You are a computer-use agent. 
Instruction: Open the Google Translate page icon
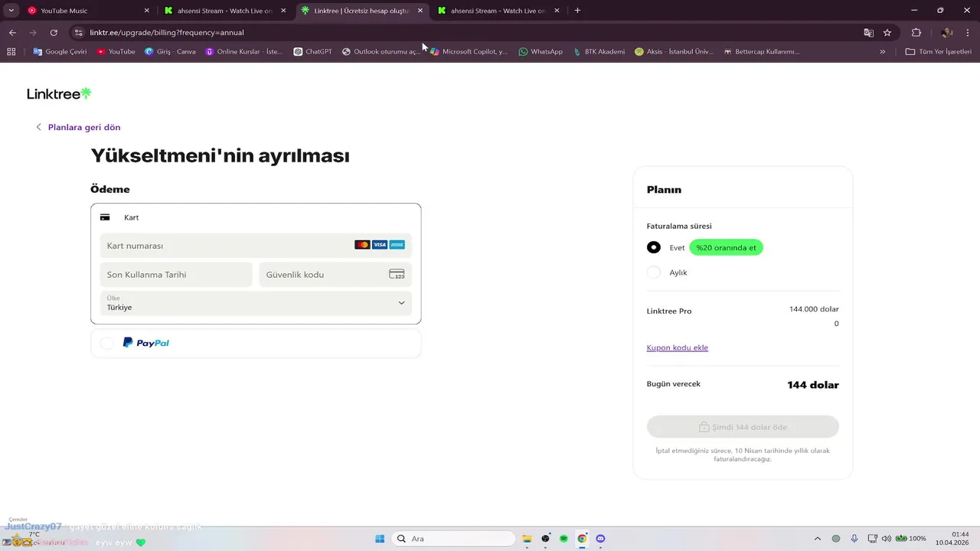[x=868, y=33]
